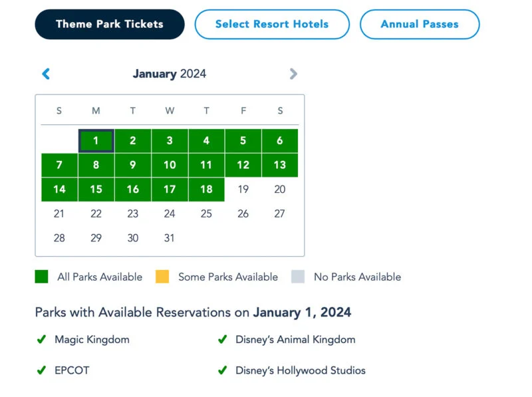
Task: Switch to the Theme Park Tickets tab
Action: (x=110, y=24)
